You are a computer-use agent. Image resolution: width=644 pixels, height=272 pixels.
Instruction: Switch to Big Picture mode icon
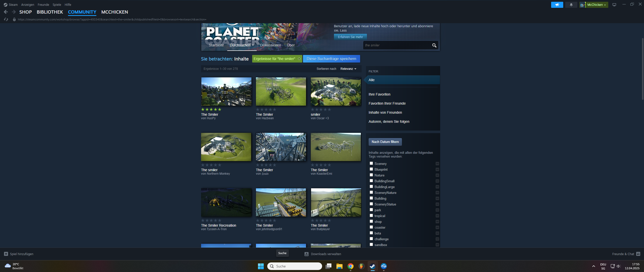(x=614, y=5)
